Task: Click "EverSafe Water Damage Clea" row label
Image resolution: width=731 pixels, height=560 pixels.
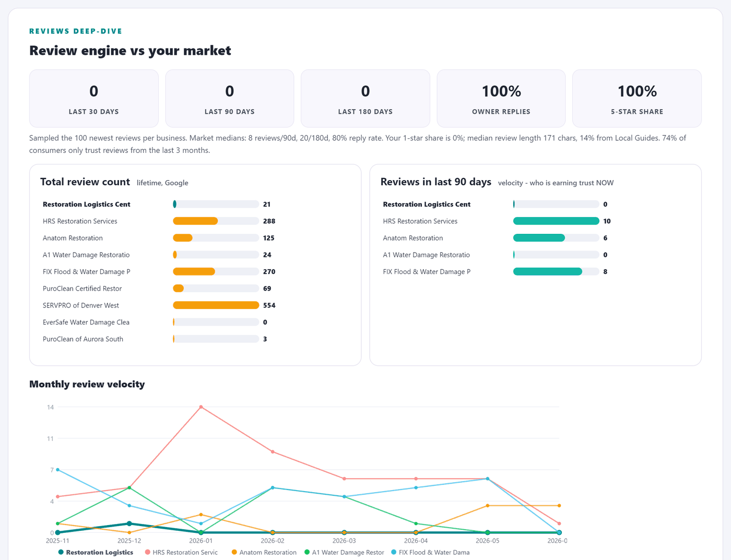Action: [x=86, y=323]
